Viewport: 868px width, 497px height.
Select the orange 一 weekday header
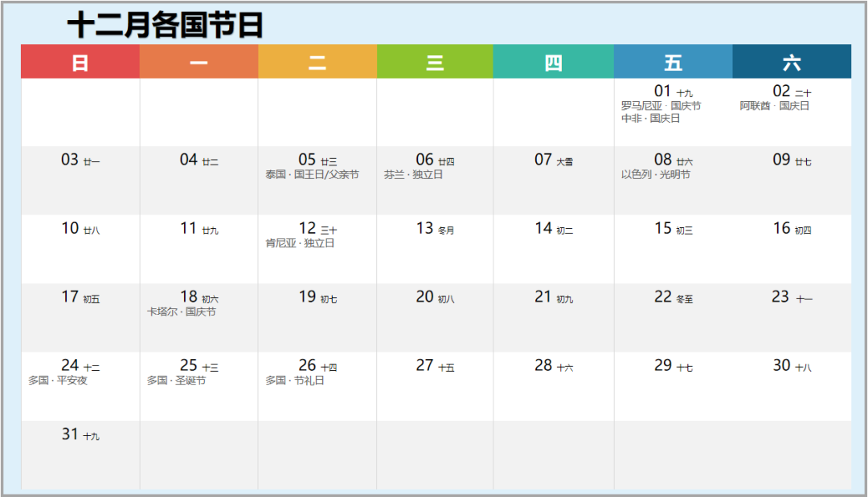[x=199, y=62]
